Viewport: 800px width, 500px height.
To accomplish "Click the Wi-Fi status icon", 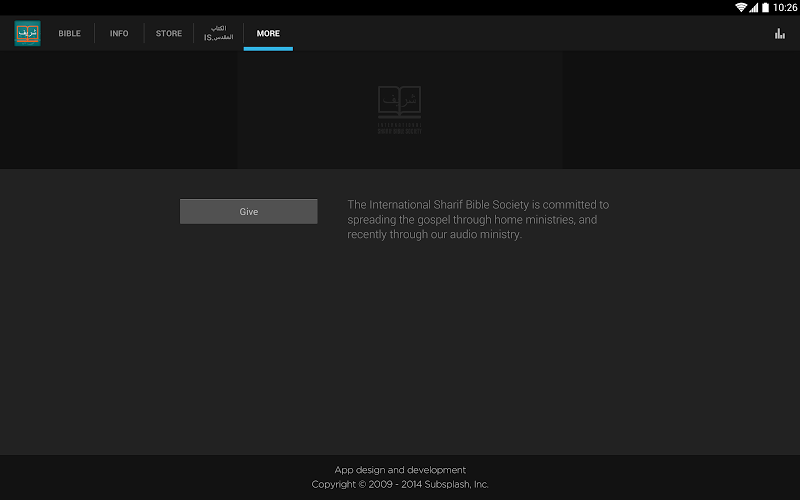I will (x=741, y=7).
